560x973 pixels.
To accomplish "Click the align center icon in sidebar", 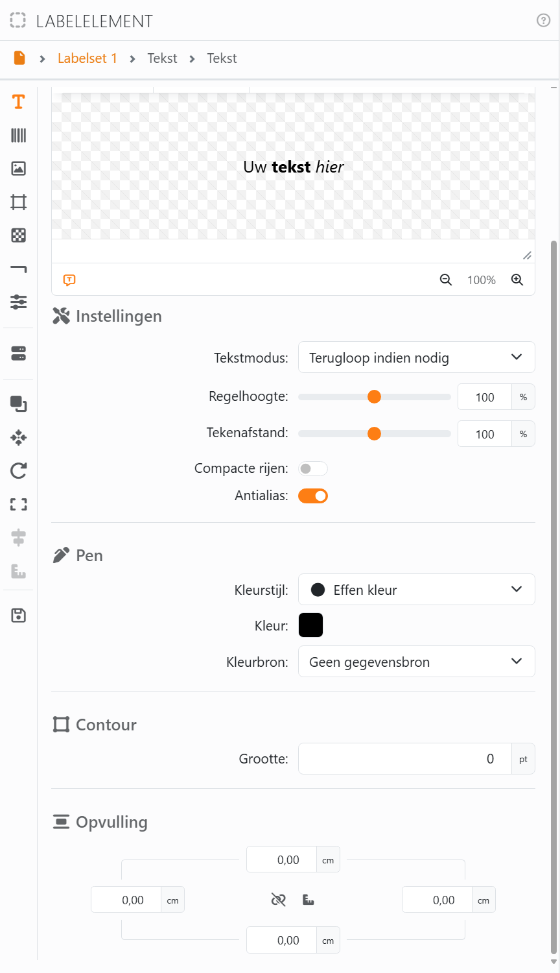I will click(x=19, y=537).
